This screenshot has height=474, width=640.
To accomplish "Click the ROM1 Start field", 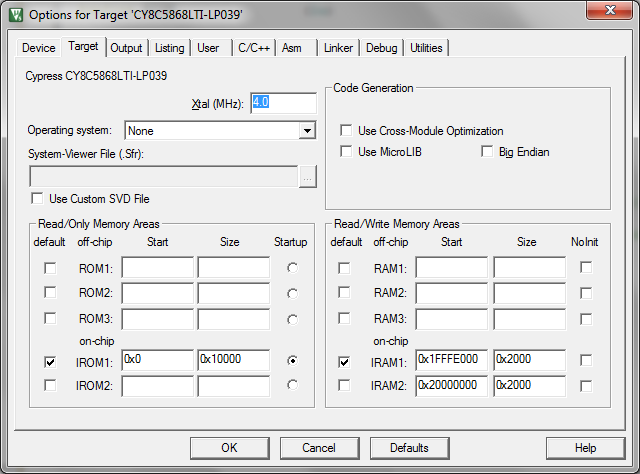I will click(x=158, y=267).
